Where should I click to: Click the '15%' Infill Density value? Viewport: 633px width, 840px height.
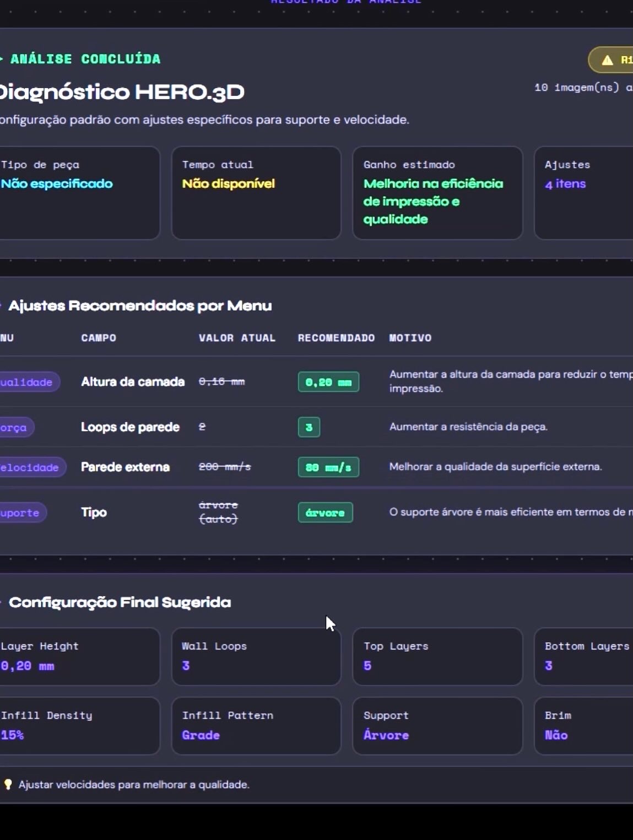pyautogui.click(x=12, y=735)
